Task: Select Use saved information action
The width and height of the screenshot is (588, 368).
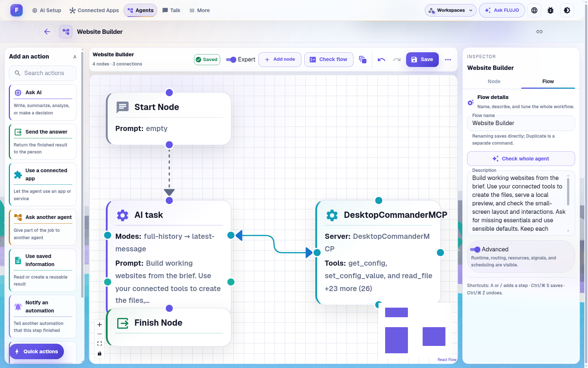Action: [x=43, y=270]
